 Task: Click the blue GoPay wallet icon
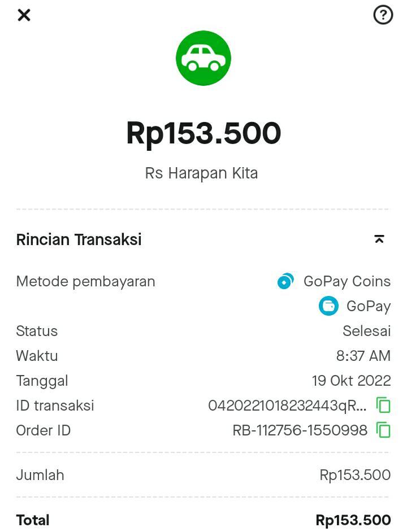pyautogui.click(x=328, y=306)
